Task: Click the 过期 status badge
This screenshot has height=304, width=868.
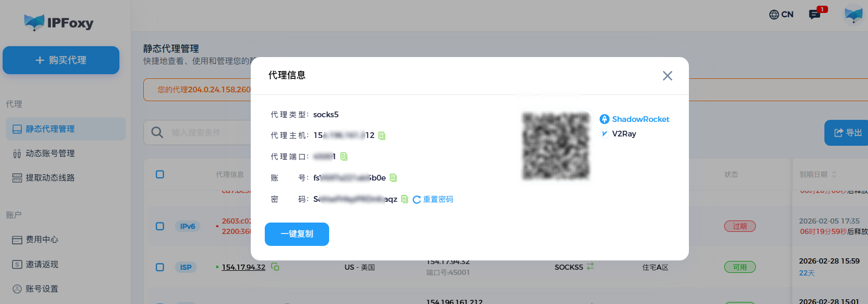Action: coord(740,226)
